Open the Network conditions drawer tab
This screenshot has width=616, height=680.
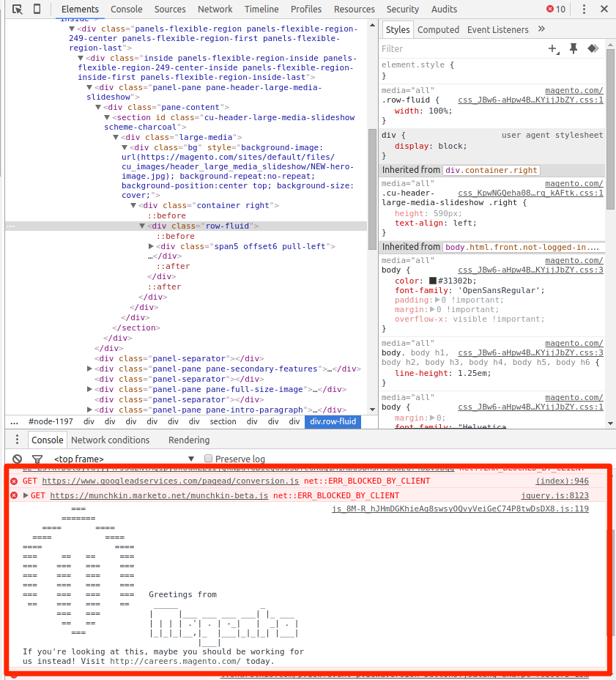pos(110,440)
